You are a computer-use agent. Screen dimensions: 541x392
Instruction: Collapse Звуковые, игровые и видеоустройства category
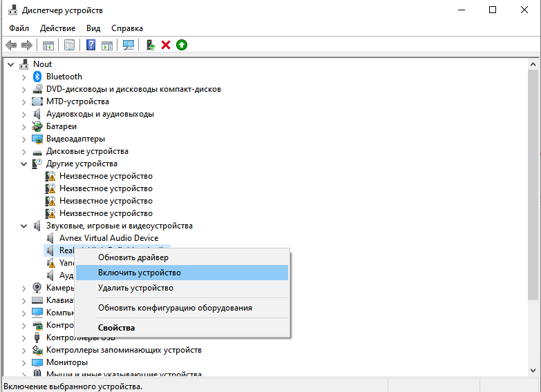tap(23, 226)
